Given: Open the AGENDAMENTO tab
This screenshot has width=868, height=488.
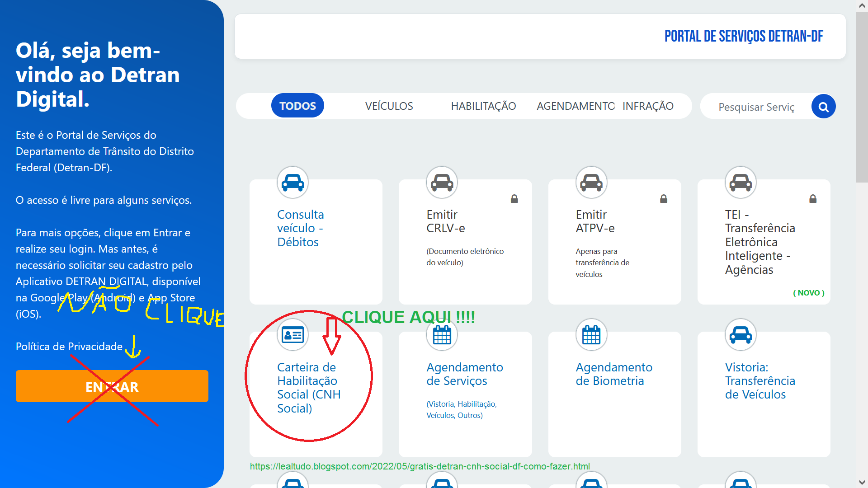Looking at the screenshot, I should pos(576,106).
